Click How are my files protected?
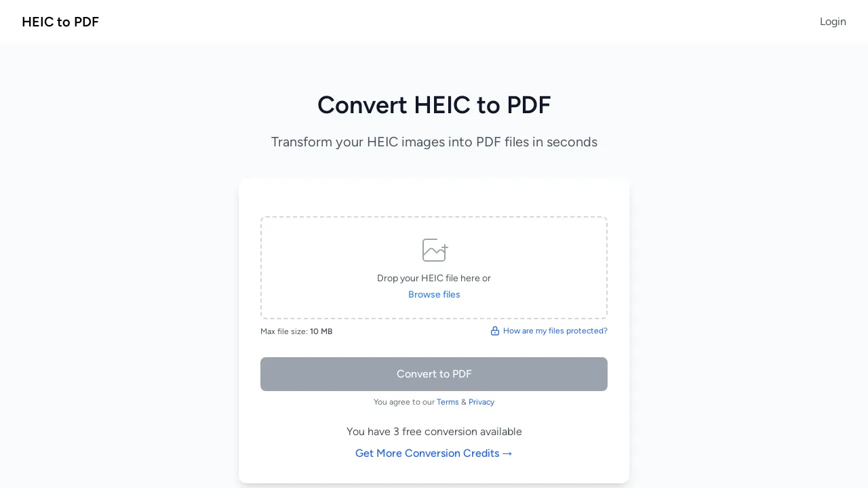868x488 pixels. tap(555, 331)
